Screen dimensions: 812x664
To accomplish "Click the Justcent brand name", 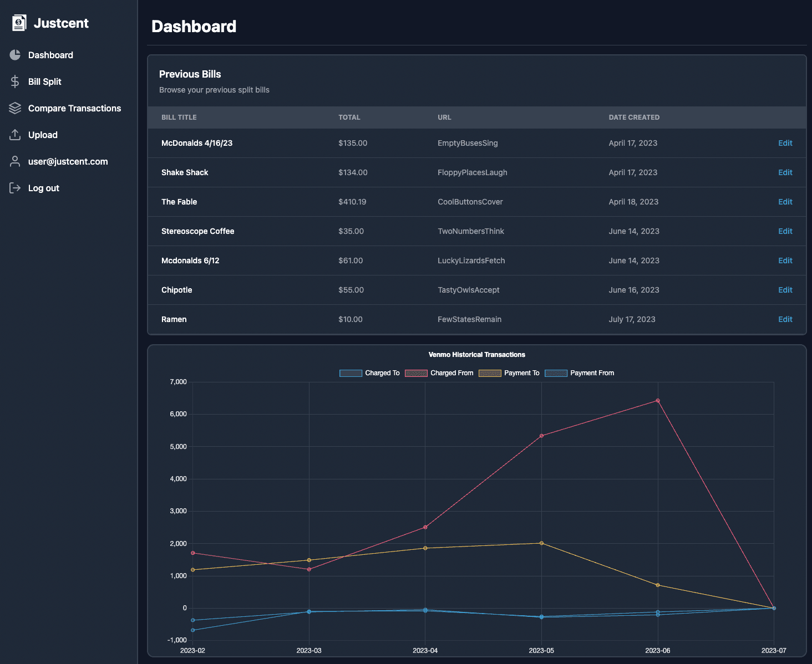I will (61, 23).
